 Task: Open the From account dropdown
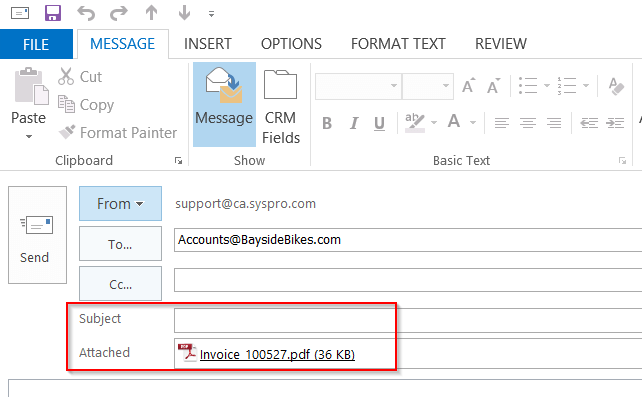pyautogui.click(x=120, y=203)
